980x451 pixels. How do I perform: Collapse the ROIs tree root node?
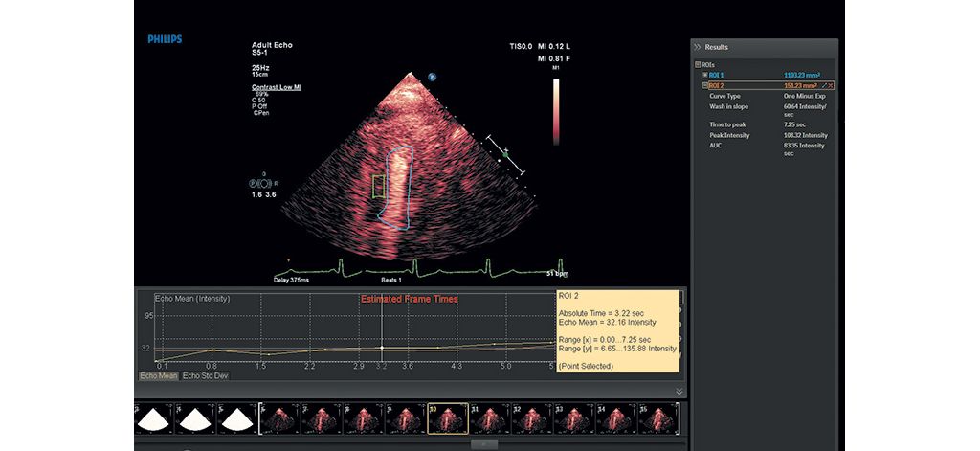698,64
